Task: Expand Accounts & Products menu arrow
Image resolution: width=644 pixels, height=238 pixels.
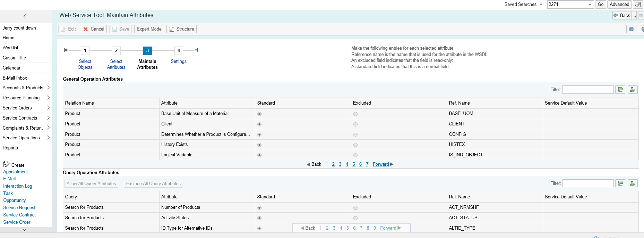Action: point(48,88)
